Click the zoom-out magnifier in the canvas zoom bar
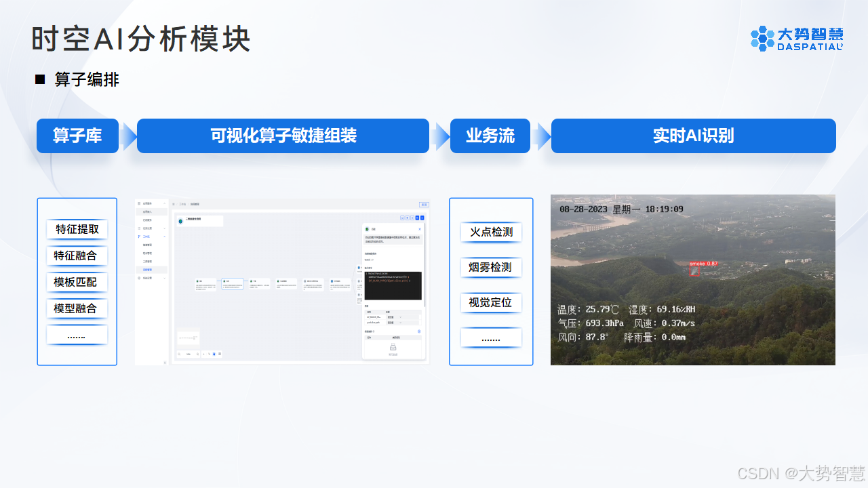 click(179, 354)
